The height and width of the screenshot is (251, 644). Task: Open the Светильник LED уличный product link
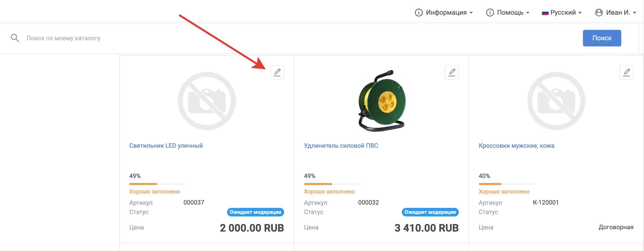point(166,145)
